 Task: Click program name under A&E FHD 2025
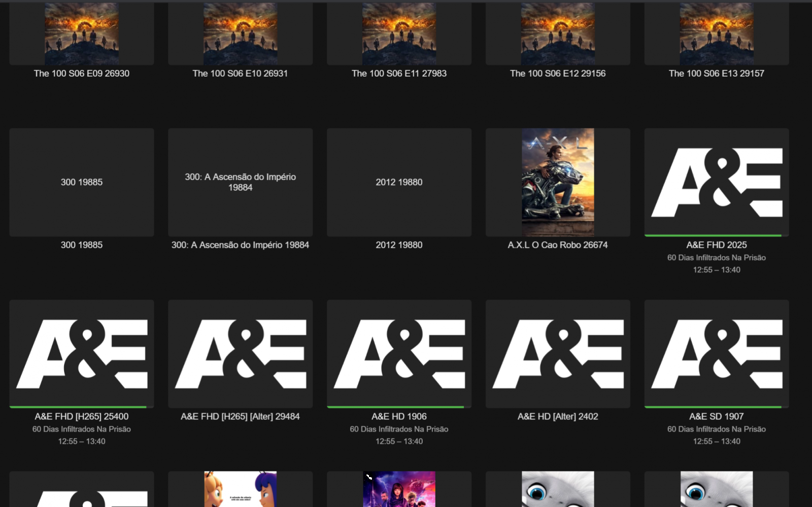[x=717, y=258]
